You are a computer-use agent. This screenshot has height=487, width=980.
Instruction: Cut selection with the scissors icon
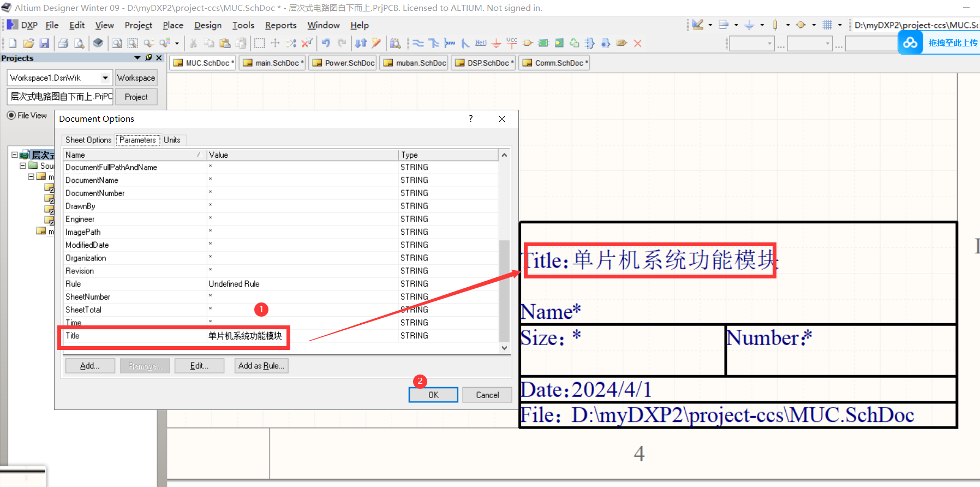[x=193, y=43]
